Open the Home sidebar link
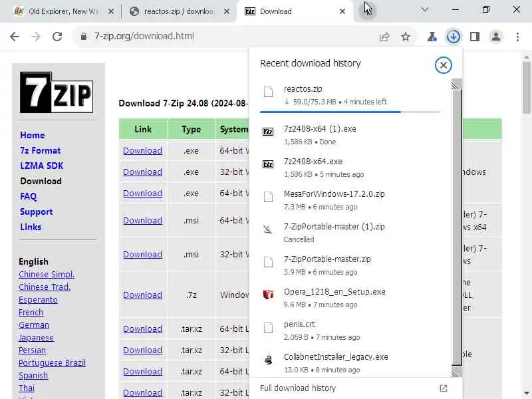The width and height of the screenshot is (532, 399). [32, 136]
